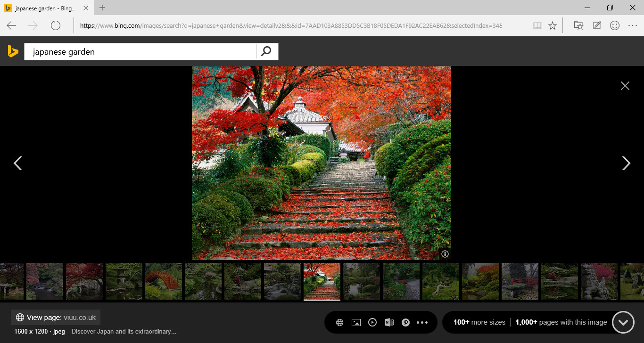Image resolution: width=644 pixels, height=343 pixels.
Task: Open the View page: viuu.co.uk link
Action: (x=56, y=318)
